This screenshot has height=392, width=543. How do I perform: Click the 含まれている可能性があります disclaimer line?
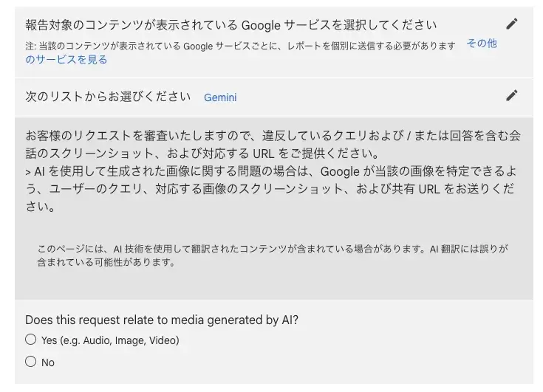pos(106,262)
